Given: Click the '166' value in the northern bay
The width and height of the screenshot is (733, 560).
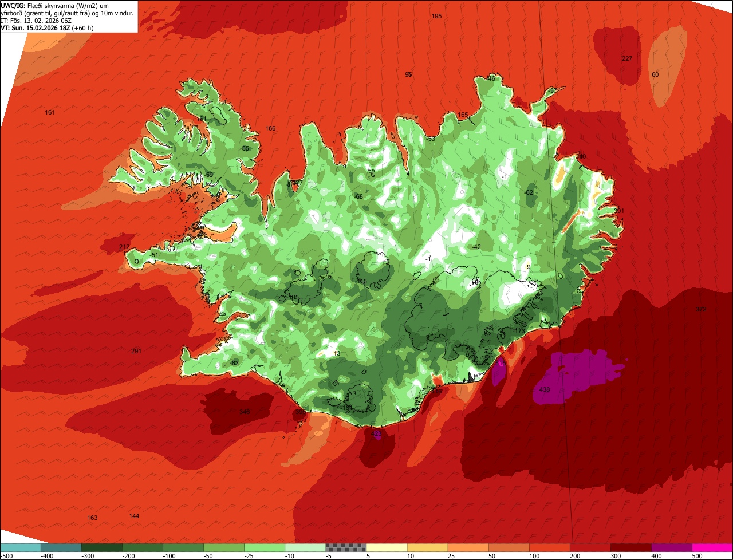Looking at the screenshot, I should point(270,128).
